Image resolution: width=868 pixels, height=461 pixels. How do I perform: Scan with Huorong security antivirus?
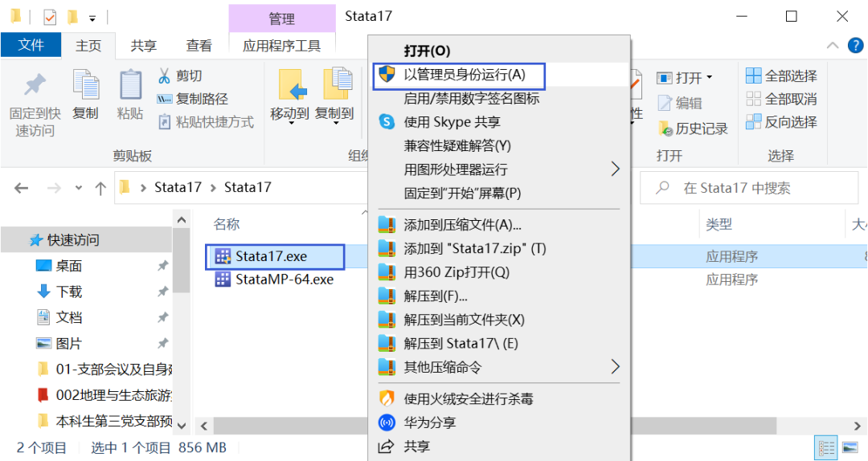click(x=499, y=398)
